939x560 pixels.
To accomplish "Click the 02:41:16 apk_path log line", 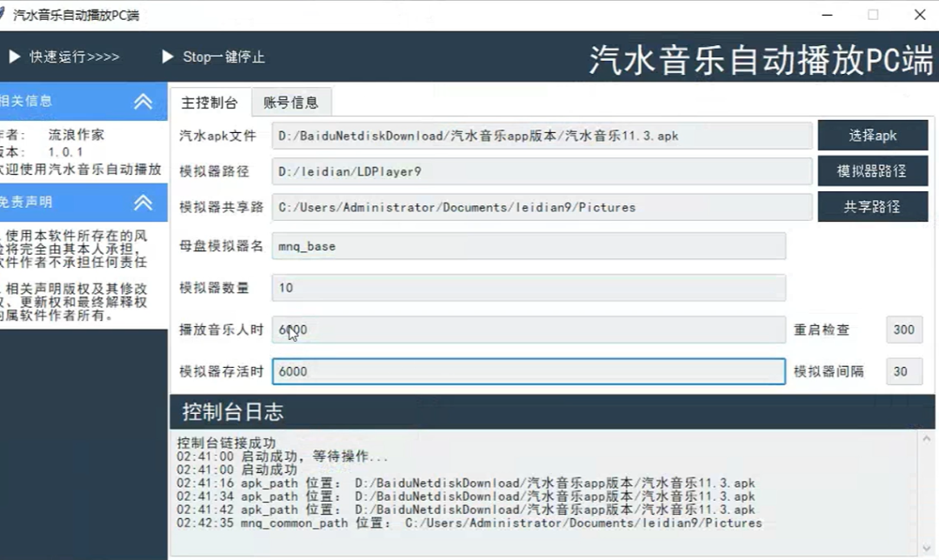I will (x=466, y=483).
